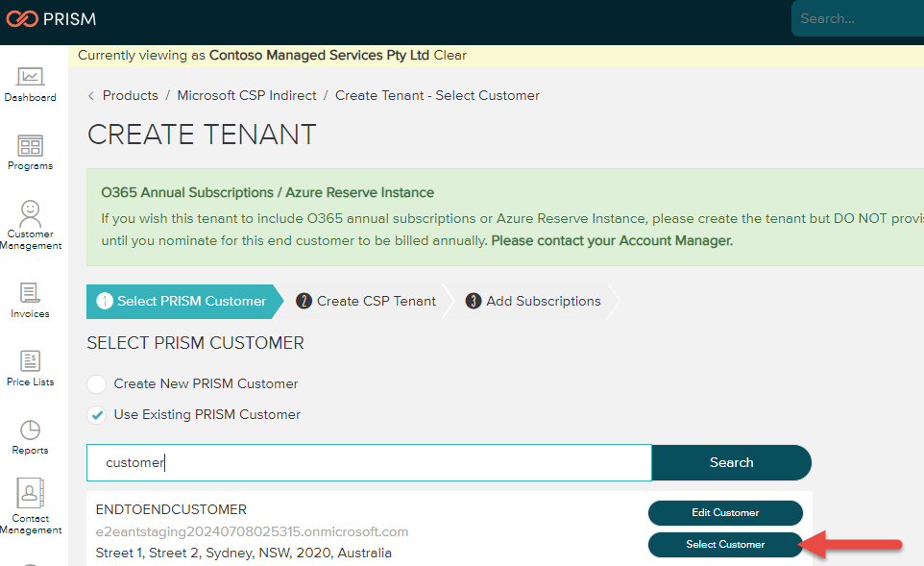This screenshot has width=924, height=566.
Task: Click the breadcrumb back chevron
Action: (x=90, y=96)
